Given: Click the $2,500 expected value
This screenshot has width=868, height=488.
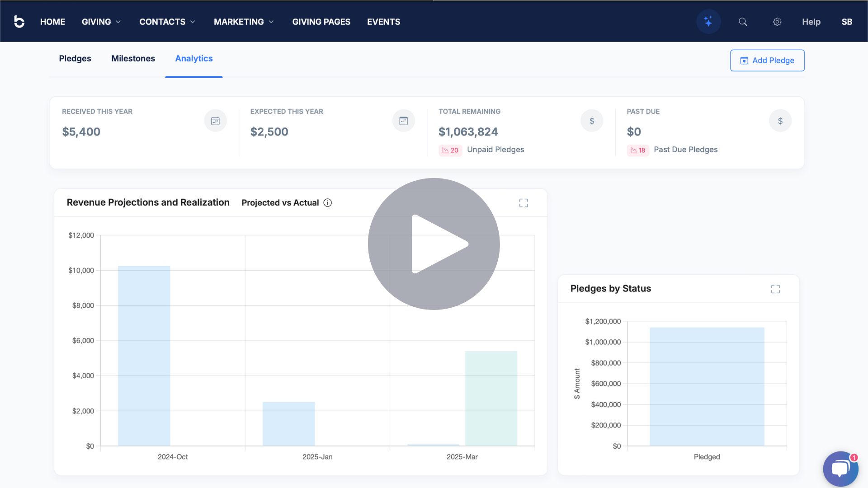Looking at the screenshot, I should 269,131.
